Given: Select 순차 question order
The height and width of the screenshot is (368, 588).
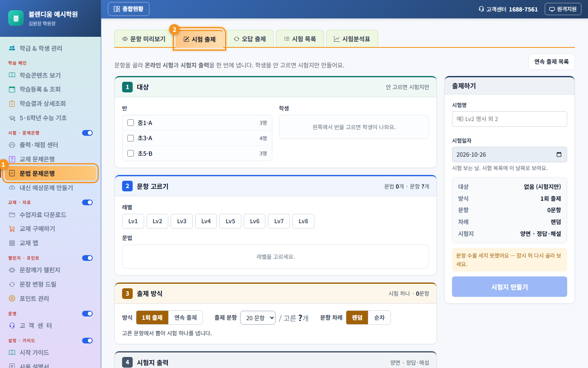Looking at the screenshot, I should pos(379,318).
